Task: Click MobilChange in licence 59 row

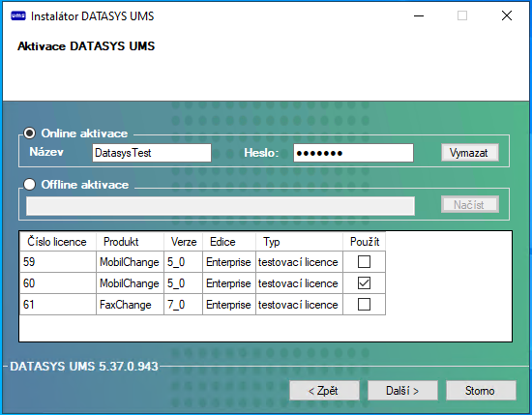Action: (130, 262)
